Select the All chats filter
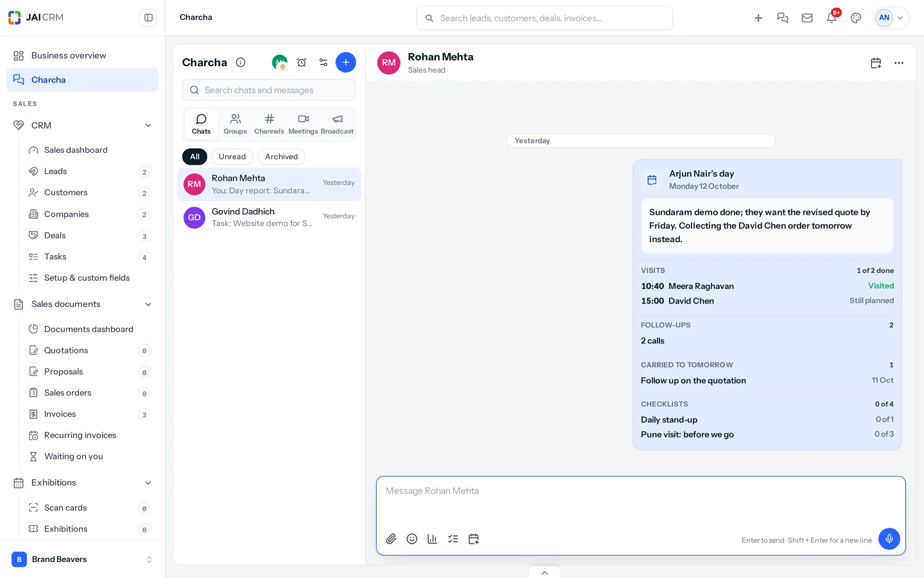 (194, 157)
